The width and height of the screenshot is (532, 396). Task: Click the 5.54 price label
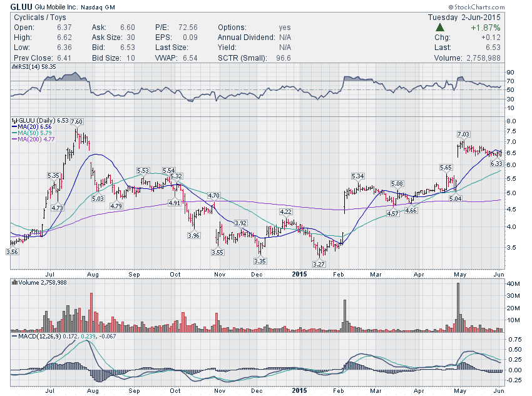[168, 171]
